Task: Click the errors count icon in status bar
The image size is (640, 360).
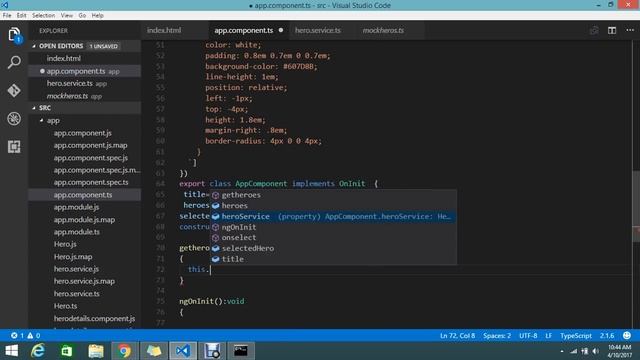Action: [15, 336]
